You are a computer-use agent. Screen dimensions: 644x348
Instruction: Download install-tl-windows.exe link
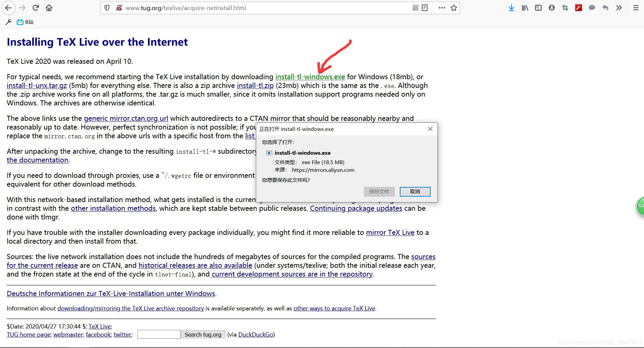310,77
